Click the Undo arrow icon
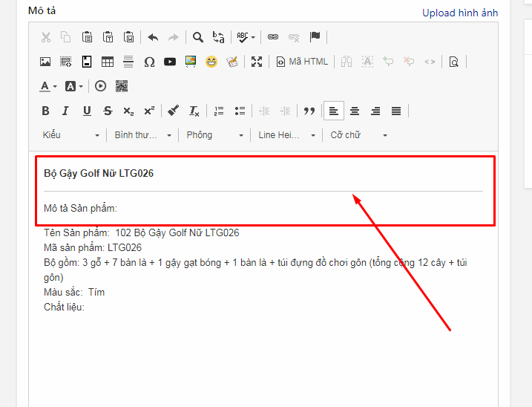This screenshot has width=532, height=407. (153, 37)
